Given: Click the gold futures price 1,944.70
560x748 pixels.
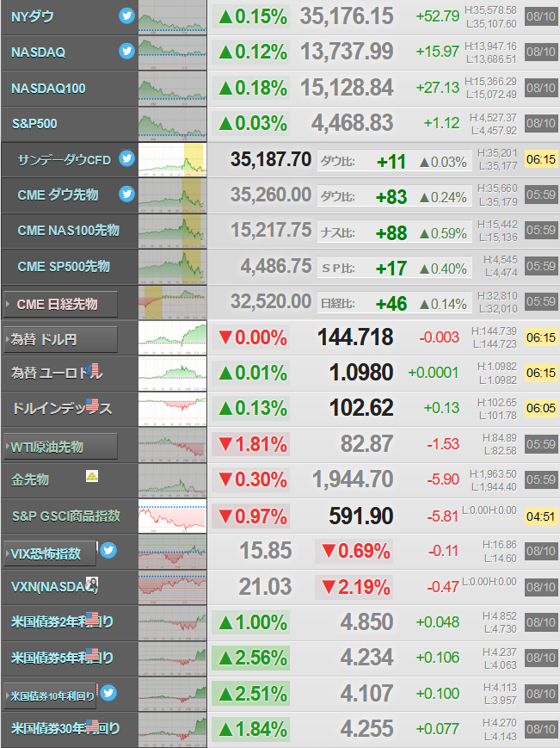Looking at the screenshot, I should (353, 479).
